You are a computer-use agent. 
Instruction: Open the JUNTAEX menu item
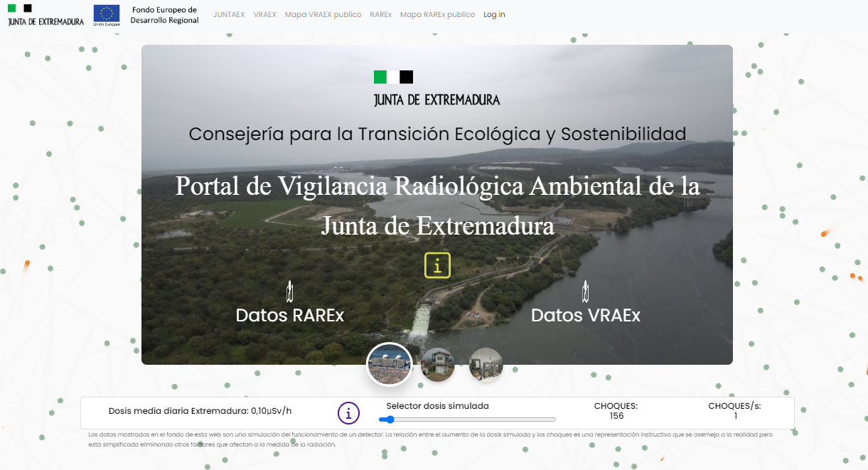[229, 15]
